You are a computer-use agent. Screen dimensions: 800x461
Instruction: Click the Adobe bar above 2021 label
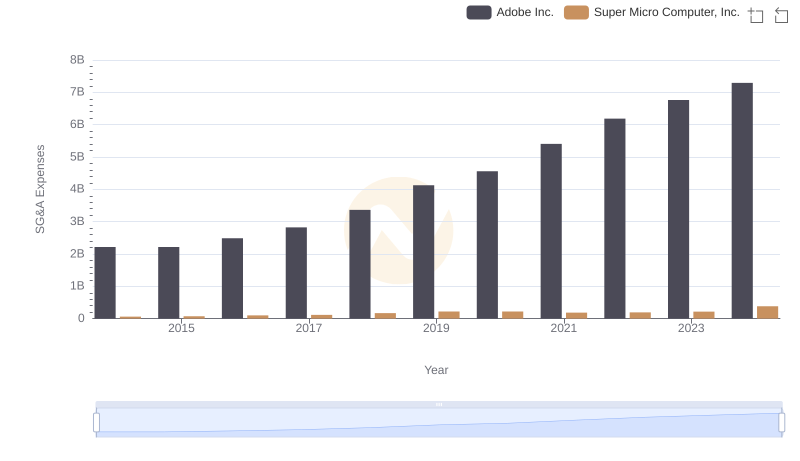(x=551, y=231)
